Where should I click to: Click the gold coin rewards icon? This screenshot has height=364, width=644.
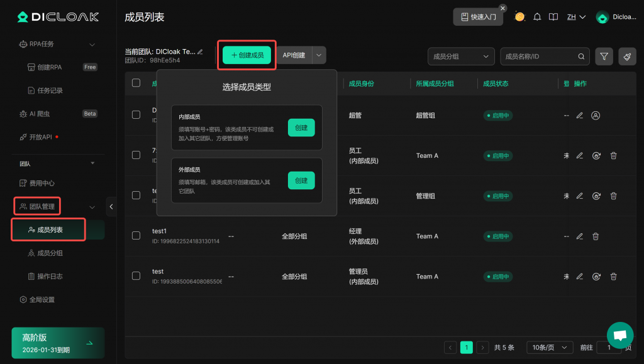click(519, 17)
